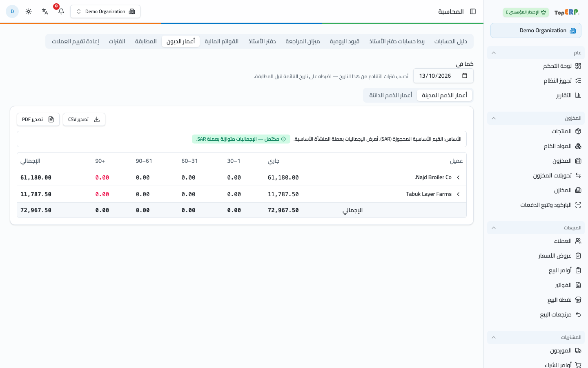
Task: Click the TopERP logo
Action: (567, 12)
